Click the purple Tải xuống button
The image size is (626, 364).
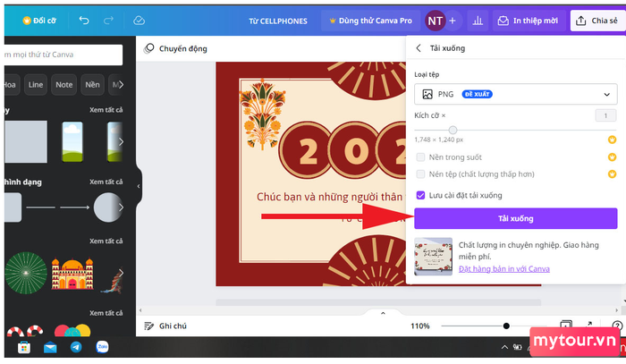coord(515,218)
